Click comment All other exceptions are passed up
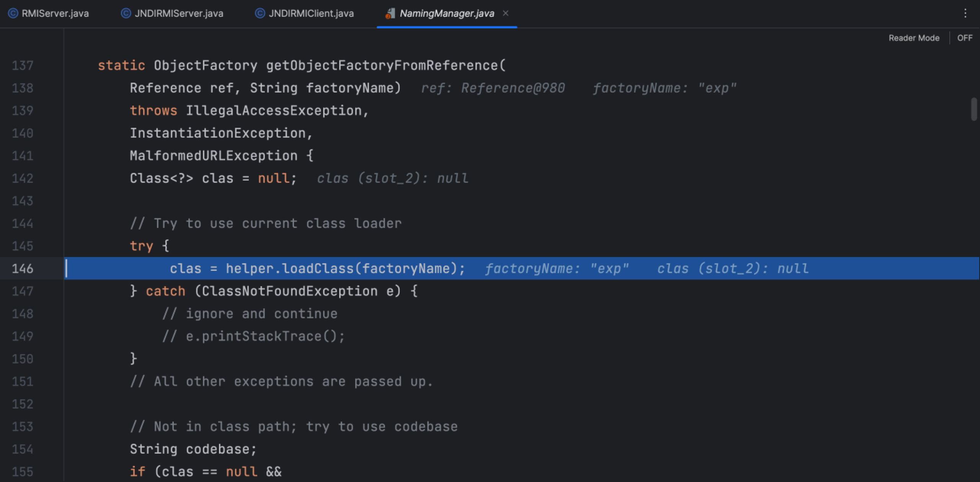 tap(281, 381)
